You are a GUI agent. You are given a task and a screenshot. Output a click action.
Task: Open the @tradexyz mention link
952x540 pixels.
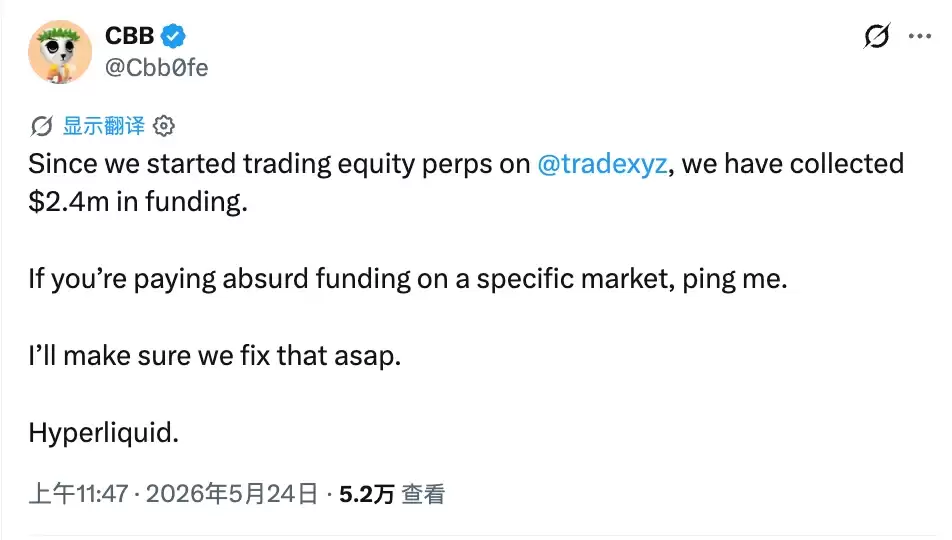pos(602,164)
